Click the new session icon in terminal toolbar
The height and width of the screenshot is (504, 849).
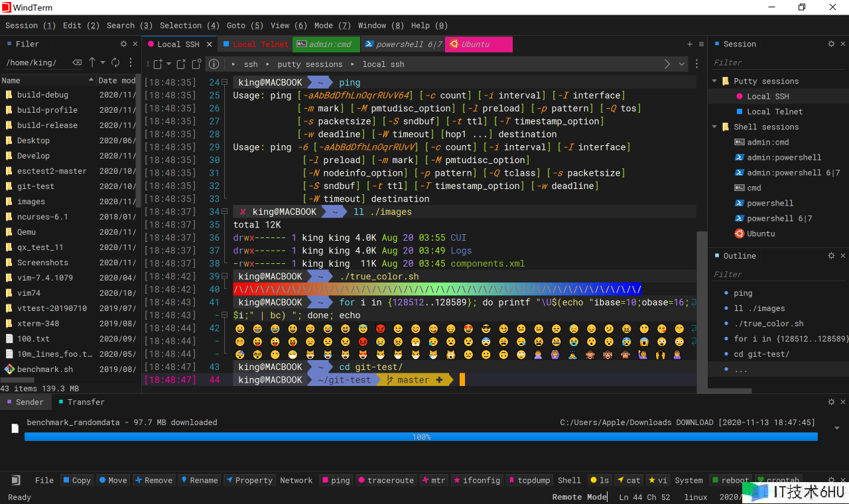[x=158, y=64]
